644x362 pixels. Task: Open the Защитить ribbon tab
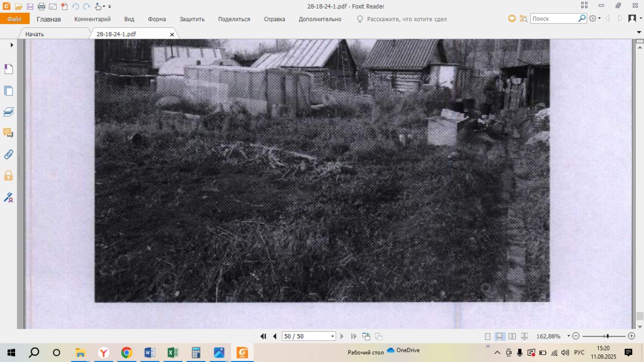(192, 19)
